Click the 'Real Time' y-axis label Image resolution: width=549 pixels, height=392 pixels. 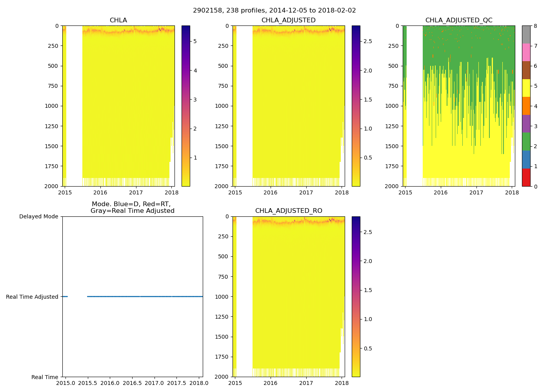45,377
